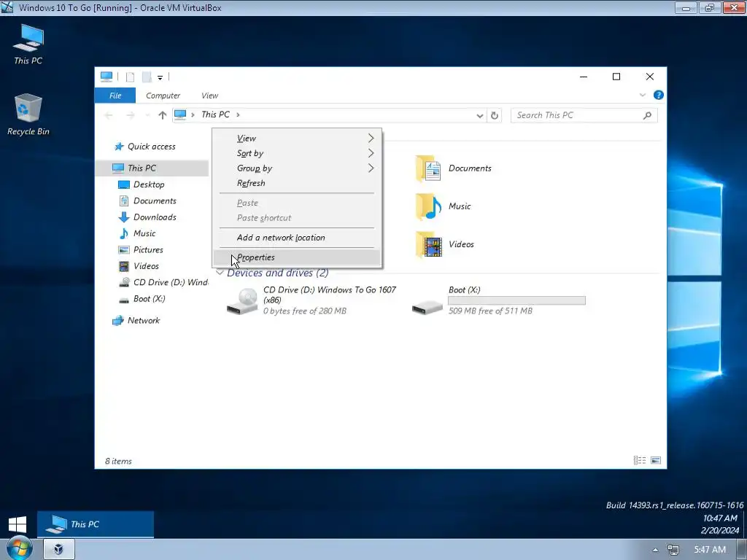Click the 5:47 AM host clock
747x560 pixels.
pos(710,550)
